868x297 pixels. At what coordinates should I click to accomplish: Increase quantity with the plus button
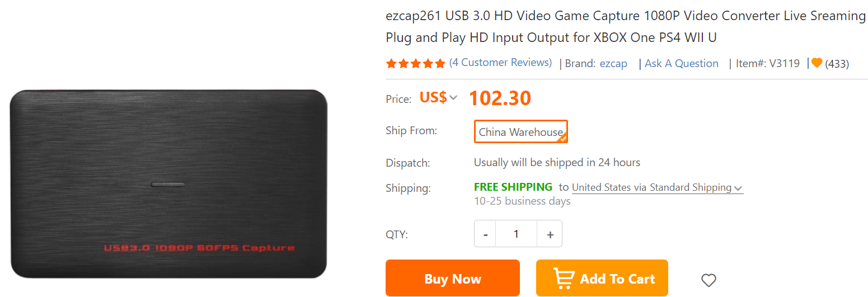pos(550,234)
